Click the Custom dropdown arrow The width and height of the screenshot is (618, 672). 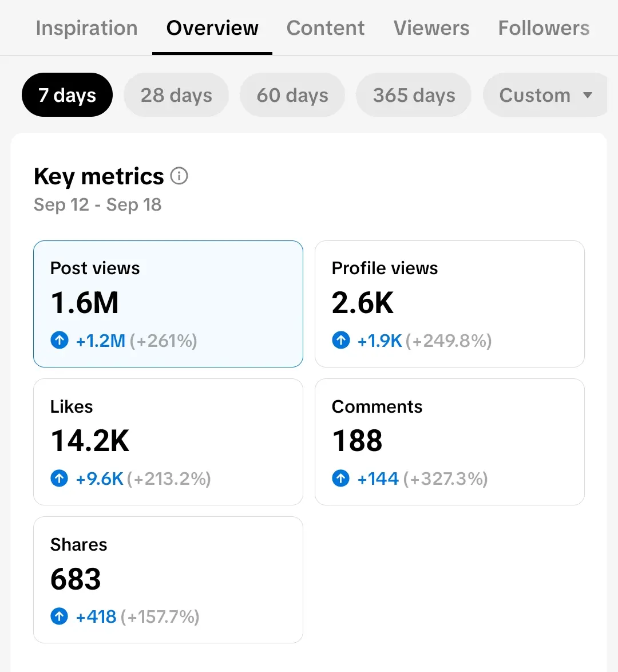click(x=588, y=95)
